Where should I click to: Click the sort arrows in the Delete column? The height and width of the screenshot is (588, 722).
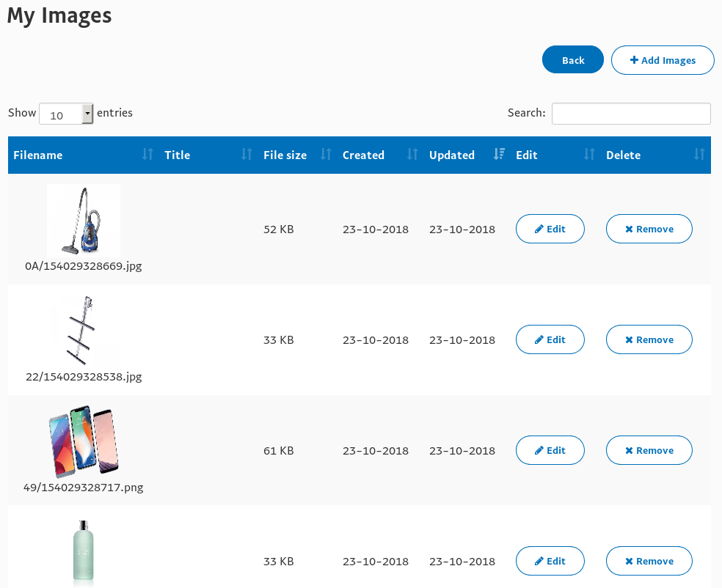click(x=699, y=154)
